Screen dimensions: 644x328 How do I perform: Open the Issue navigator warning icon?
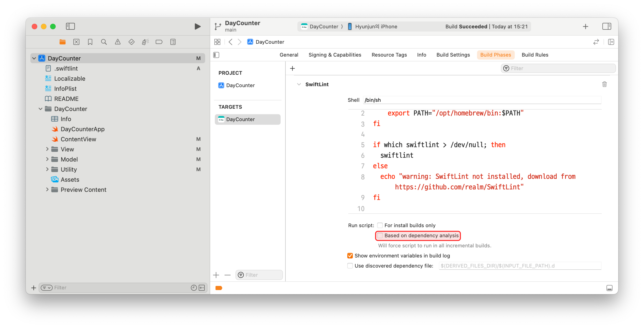(117, 42)
